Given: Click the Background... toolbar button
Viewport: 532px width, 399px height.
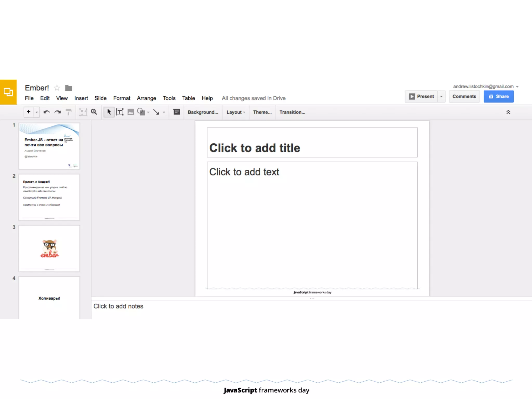Looking at the screenshot, I should tap(203, 112).
